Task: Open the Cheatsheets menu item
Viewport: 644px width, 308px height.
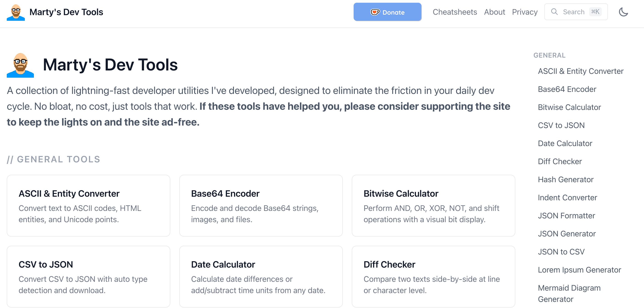Action: point(455,12)
